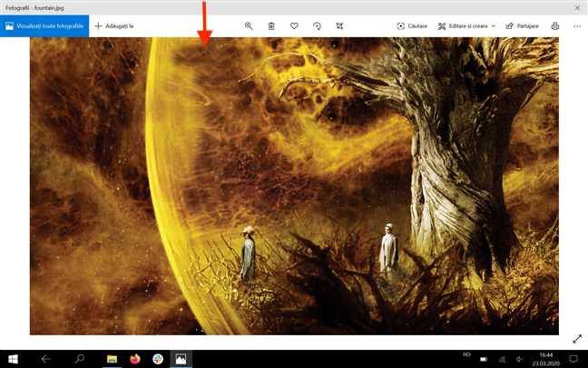Mark photo as favorite with the heart icon

(x=294, y=26)
